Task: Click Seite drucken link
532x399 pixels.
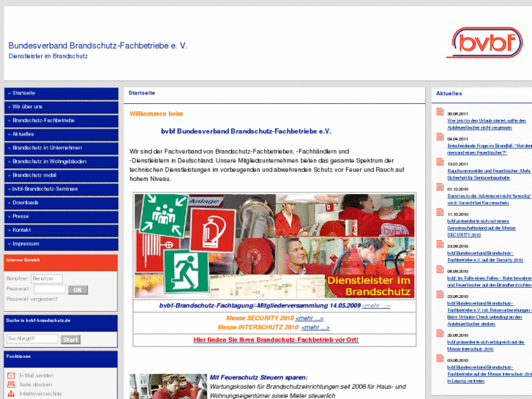Action: point(36,385)
